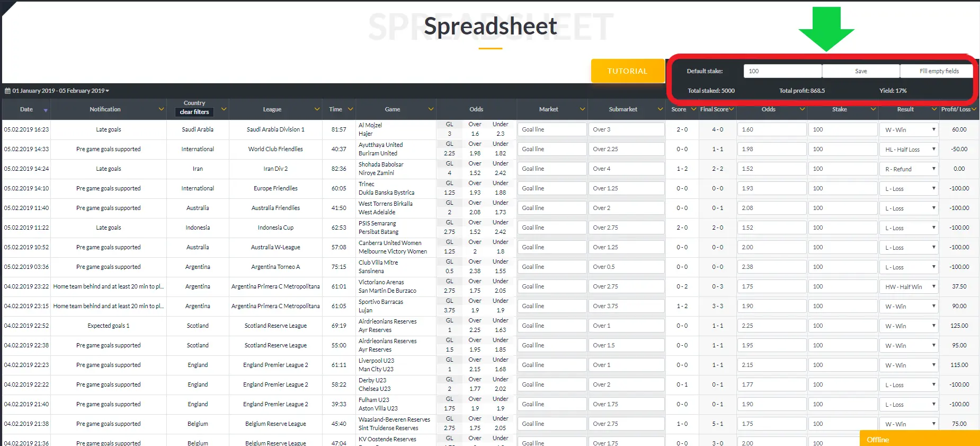Click the 'clear filters' button under Country
This screenshot has height=446, width=980.
[x=194, y=112]
